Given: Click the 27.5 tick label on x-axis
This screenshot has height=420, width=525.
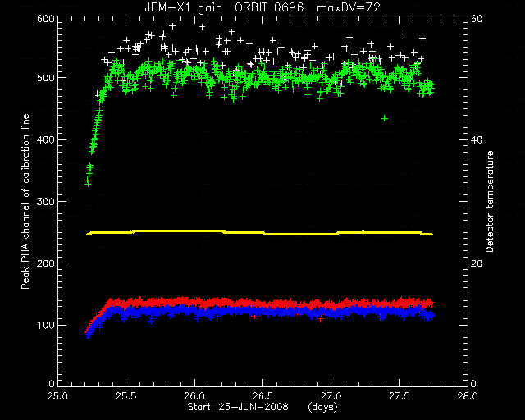Looking at the screenshot, I should click(399, 396).
